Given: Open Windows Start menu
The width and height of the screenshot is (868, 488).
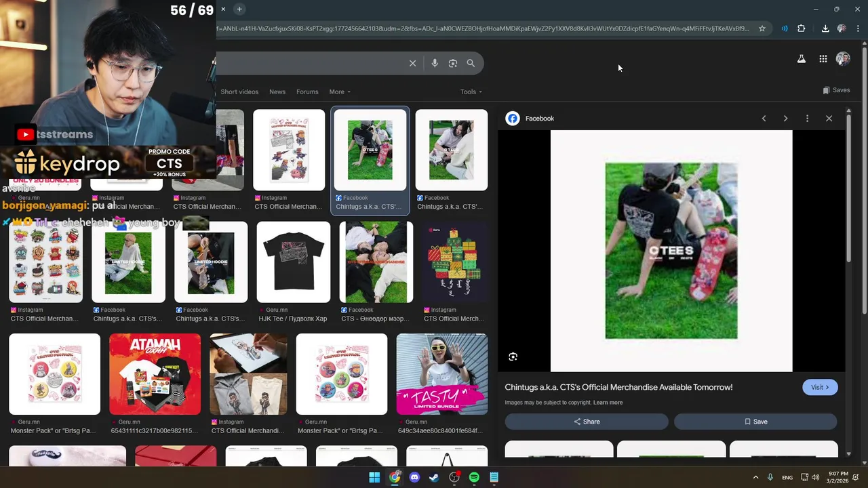Looking at the screenshot, I should tap(374, 477).
